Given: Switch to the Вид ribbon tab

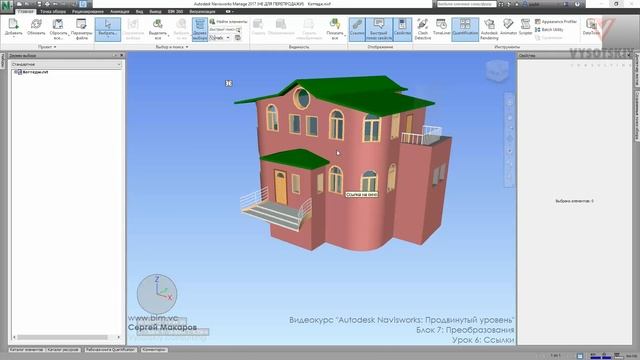Looking at the screenshot, I should [139, 11].
